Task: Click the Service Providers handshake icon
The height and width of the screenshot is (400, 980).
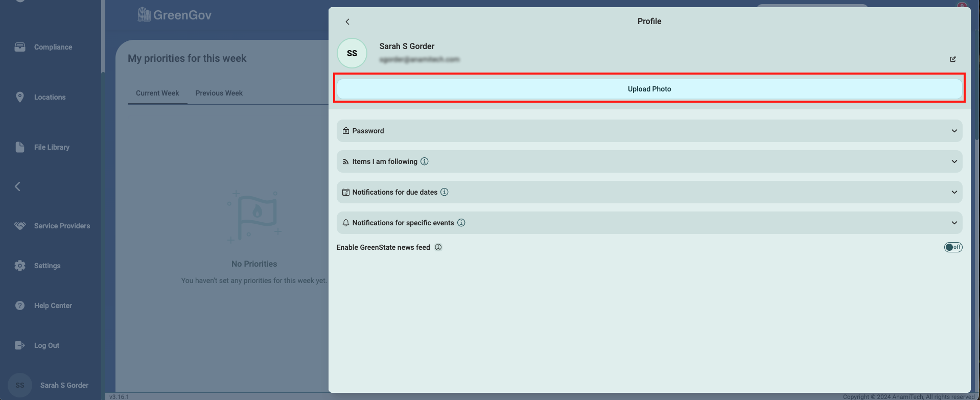Action: point(20,226)
